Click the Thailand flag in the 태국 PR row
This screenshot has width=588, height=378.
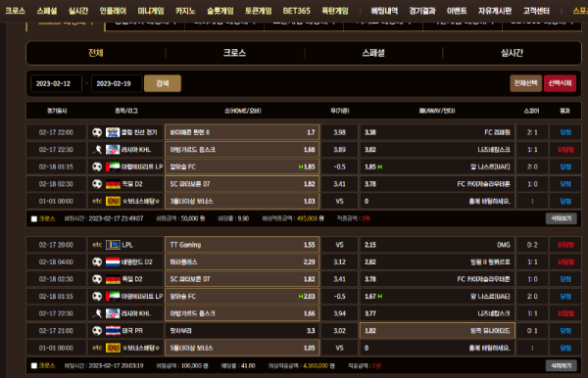(113, 331)
